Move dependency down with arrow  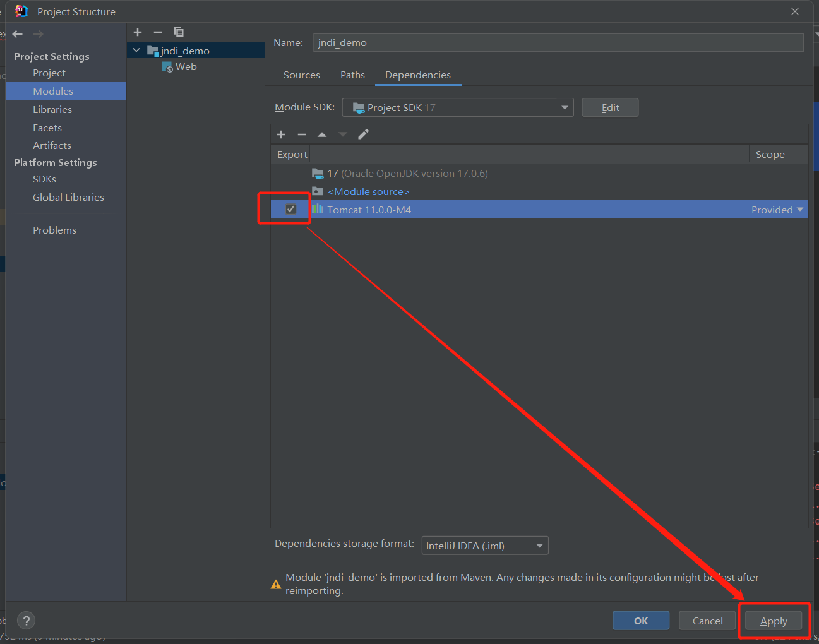coord(343,134)
